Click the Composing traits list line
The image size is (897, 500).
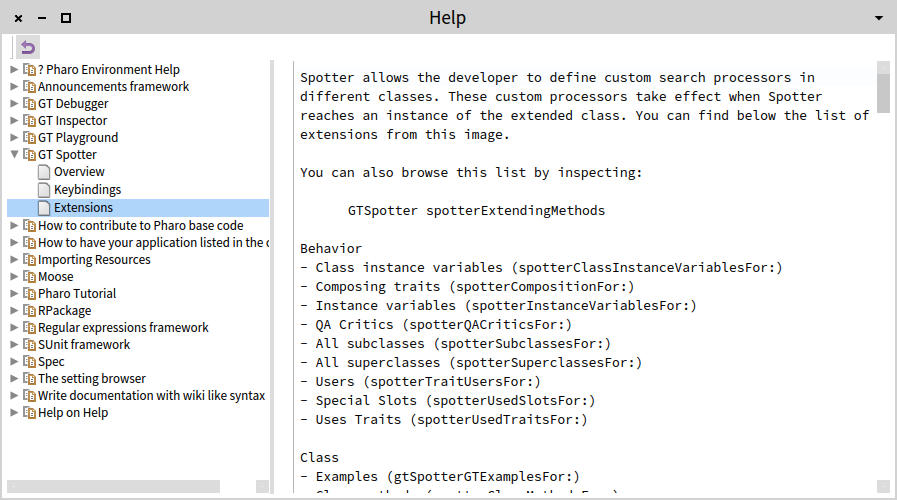point(467,287)
